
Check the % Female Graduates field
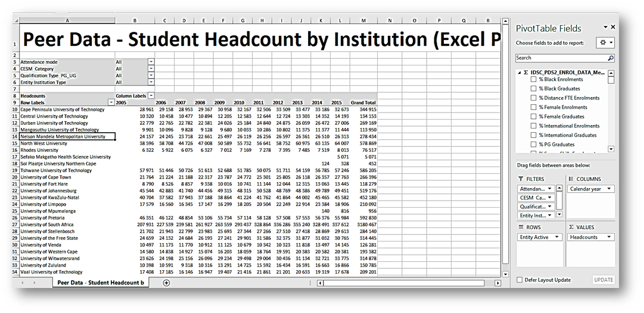534,117
